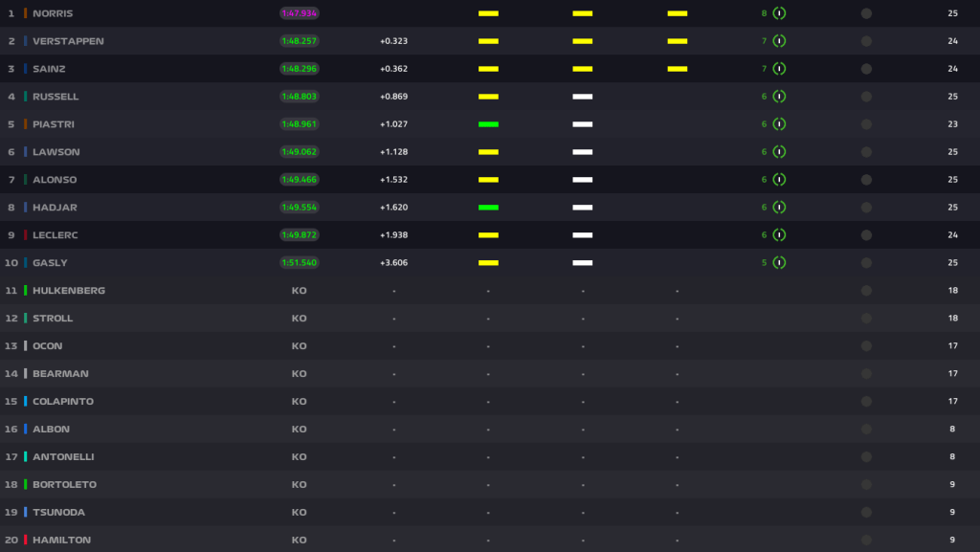Click the tyre icon in Lawson's row
This screenshot has width=980, height=552.
[x=779, y=152]
